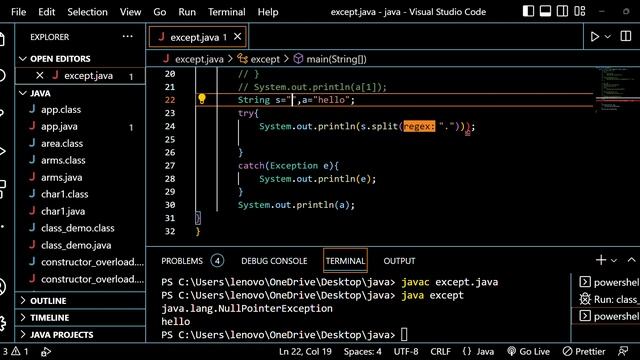Open app.java in explorer
The height and width of the screenshot is (360, 640).
tap(59, 127)
